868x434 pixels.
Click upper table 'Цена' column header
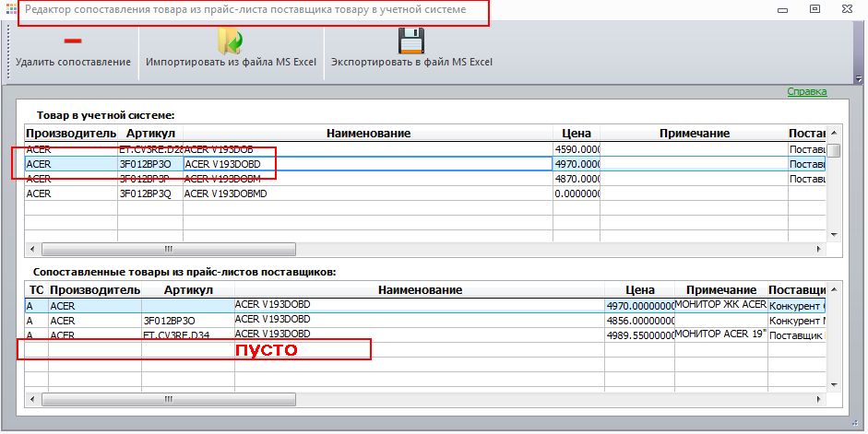coord(577,134)
